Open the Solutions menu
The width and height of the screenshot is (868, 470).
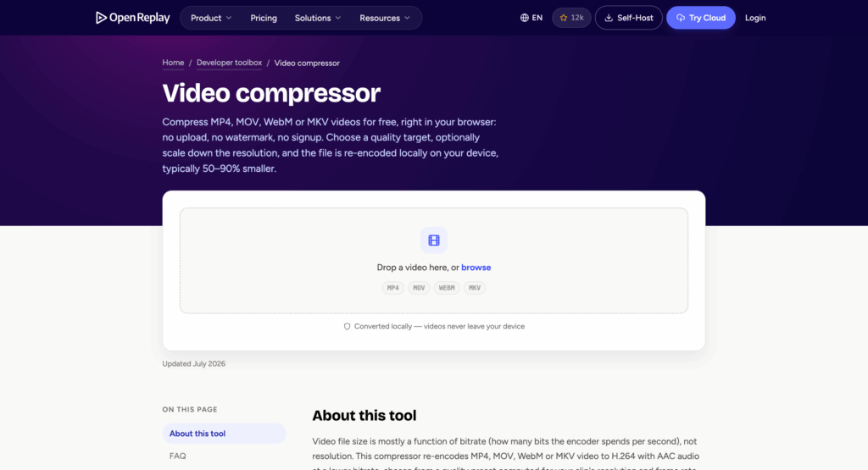pos(318,18)
